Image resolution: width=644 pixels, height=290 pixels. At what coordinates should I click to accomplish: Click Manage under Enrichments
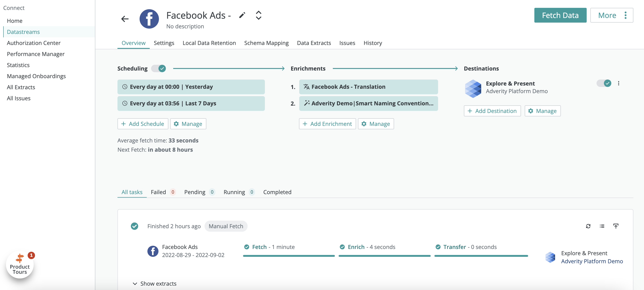(x=376, y=124)
